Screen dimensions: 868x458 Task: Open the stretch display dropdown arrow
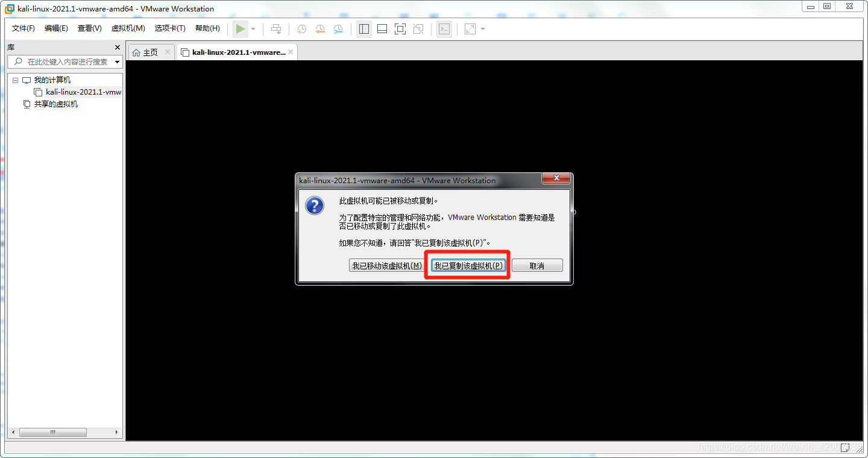click(483, 29)
